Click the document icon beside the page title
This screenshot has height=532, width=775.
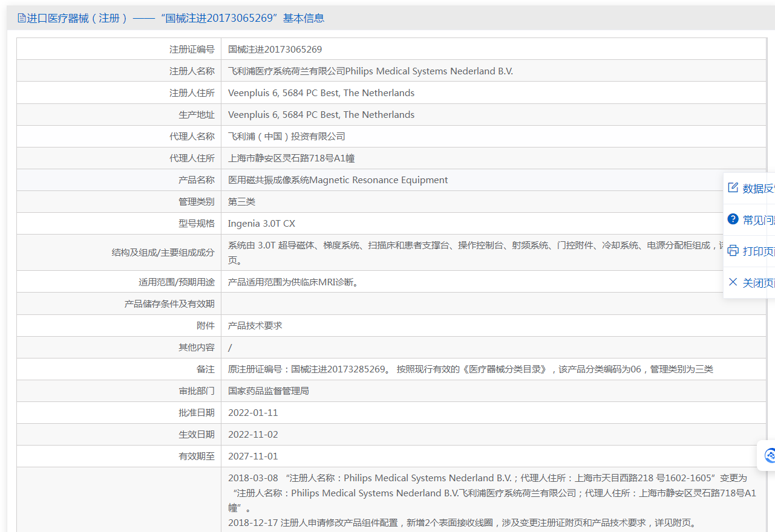tap(22, 18)
